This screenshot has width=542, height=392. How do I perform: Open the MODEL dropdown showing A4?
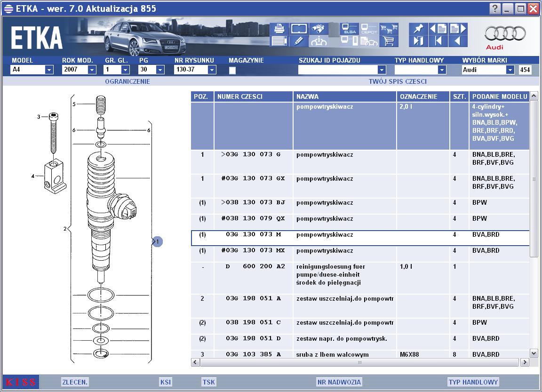[49, 70]
